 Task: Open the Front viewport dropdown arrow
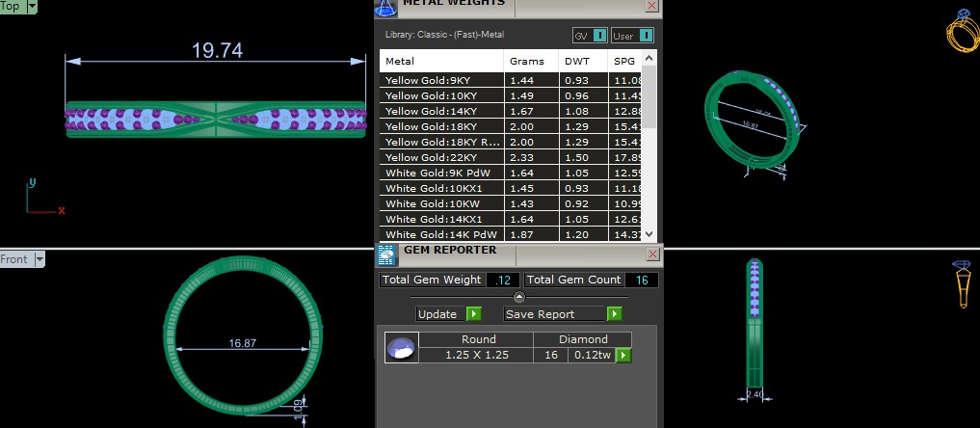click(40, 258)
